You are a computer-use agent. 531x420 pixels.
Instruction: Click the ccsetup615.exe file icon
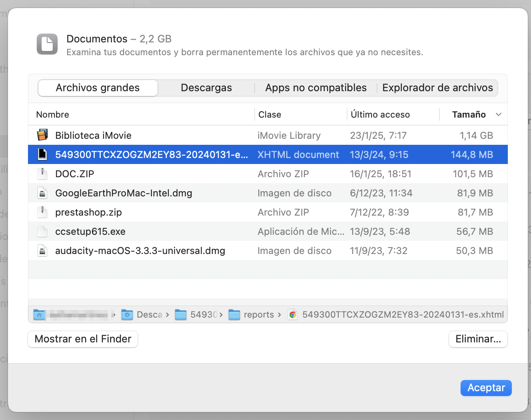42,231
